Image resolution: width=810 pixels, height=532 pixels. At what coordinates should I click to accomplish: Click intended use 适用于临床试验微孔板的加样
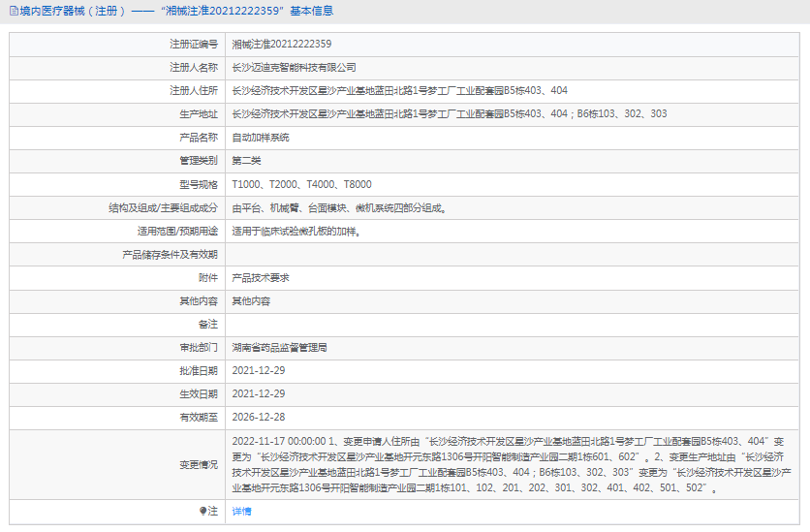[x=296, y=232]
